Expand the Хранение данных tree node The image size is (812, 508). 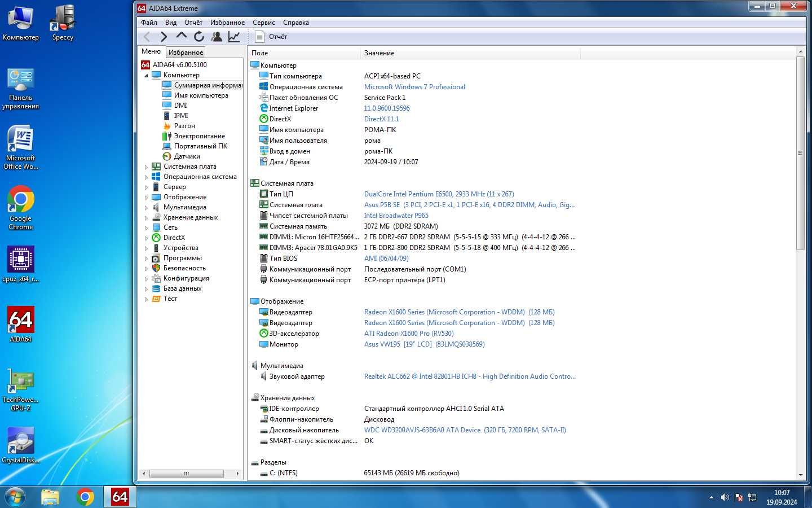click(x=146, y=217)
